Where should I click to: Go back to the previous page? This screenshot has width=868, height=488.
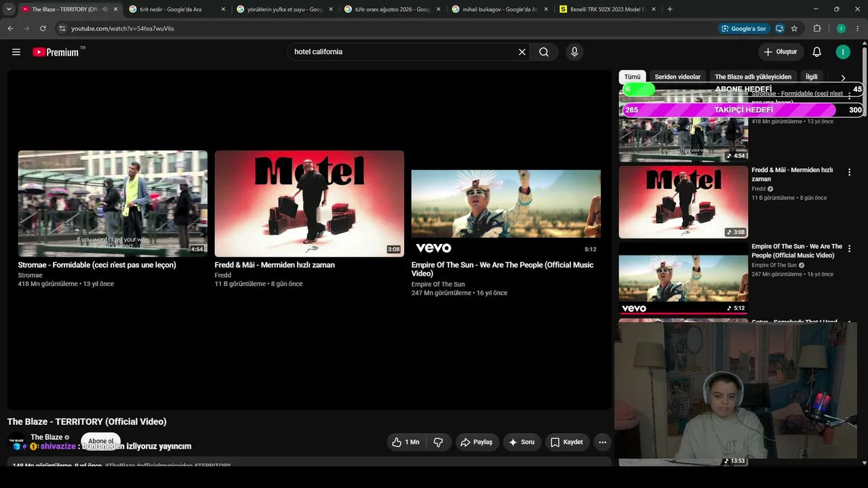[x=10, y=28]
